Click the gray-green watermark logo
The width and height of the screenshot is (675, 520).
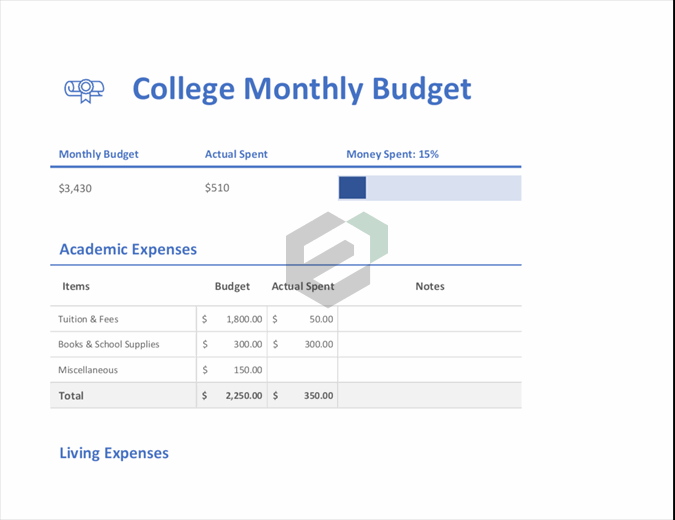336,257
